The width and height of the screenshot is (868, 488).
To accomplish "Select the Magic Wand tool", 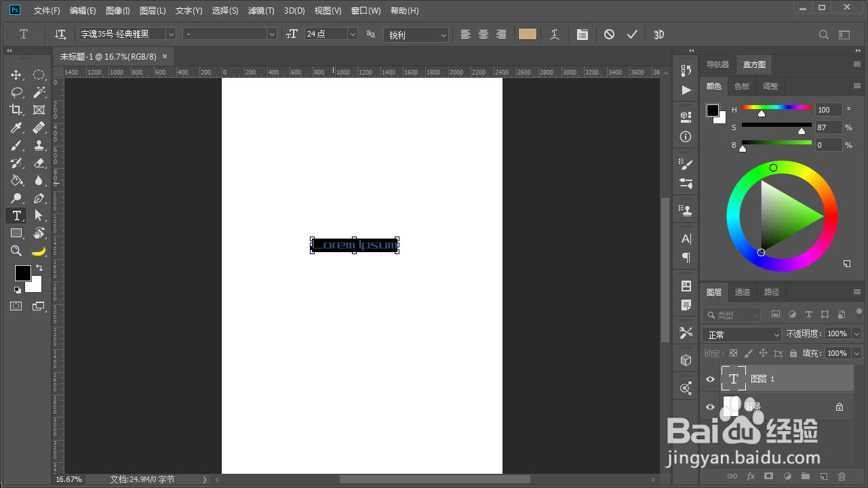I will coord(39,92).
